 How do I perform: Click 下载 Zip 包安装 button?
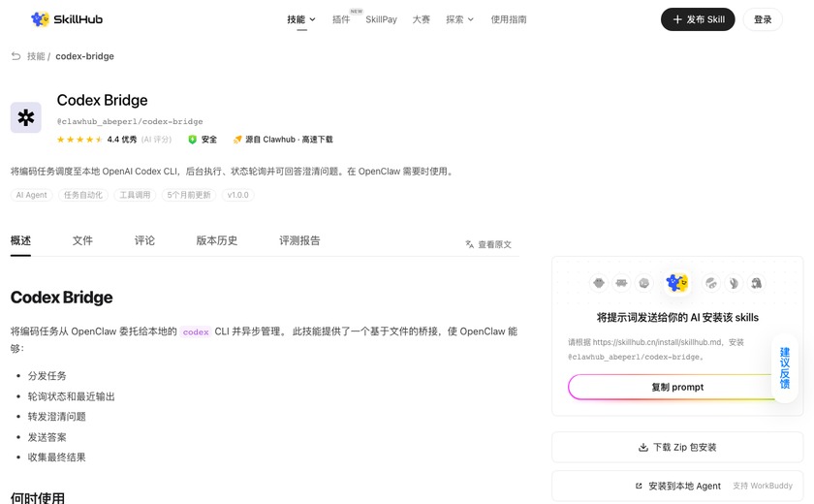677,447
